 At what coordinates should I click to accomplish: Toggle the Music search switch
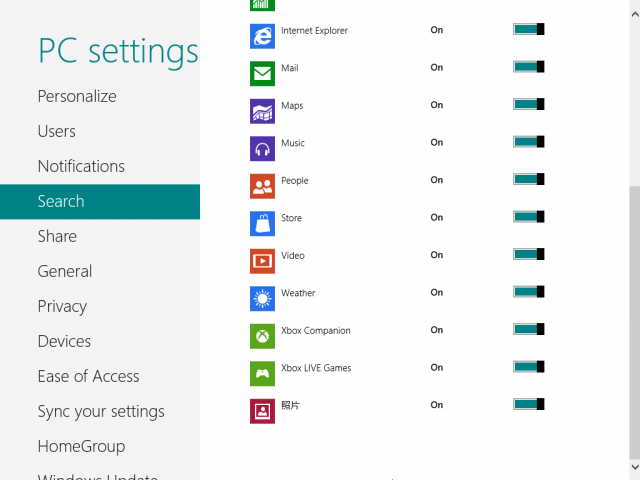coord(529,142)
